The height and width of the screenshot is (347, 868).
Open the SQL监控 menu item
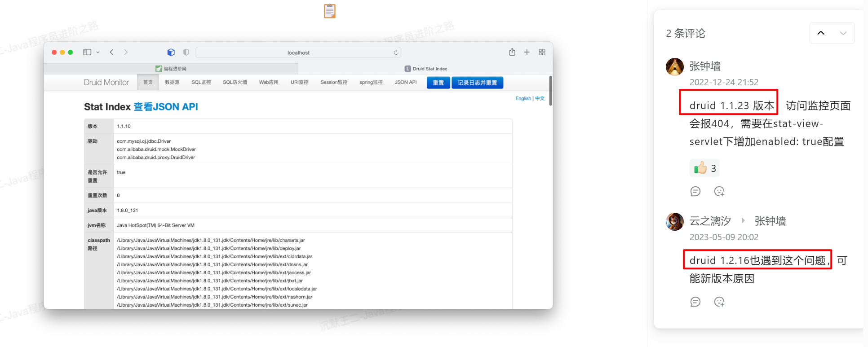click(201, 82)
